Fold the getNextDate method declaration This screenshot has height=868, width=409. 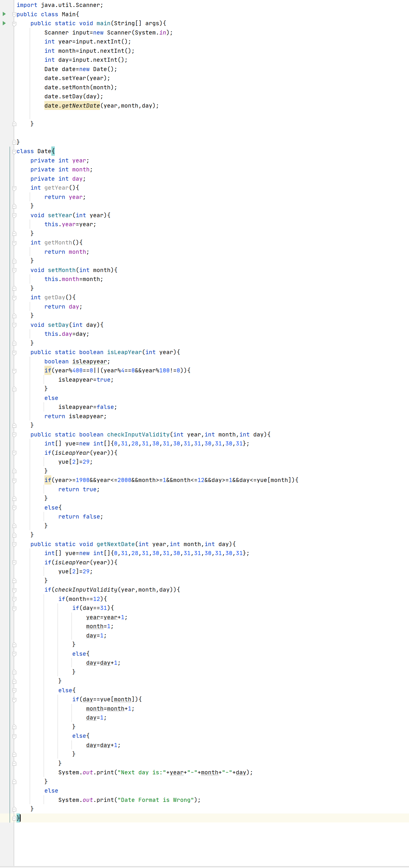coord(14,544)
